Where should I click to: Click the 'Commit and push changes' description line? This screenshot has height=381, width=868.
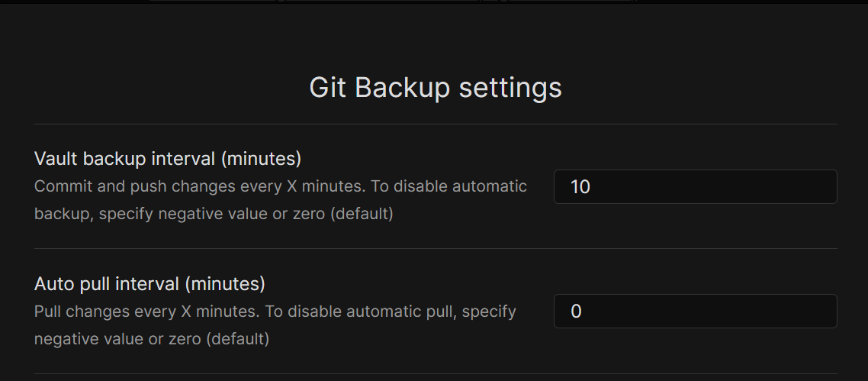pos(280,186)
